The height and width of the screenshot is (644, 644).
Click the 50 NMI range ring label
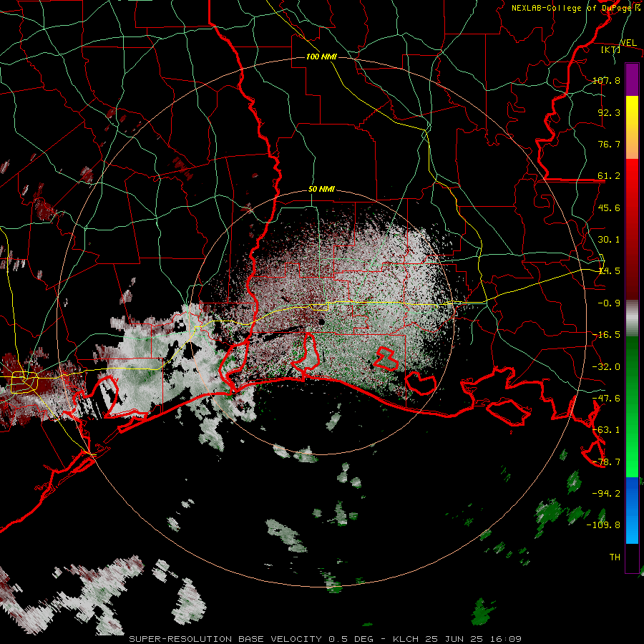pos(321,190)
